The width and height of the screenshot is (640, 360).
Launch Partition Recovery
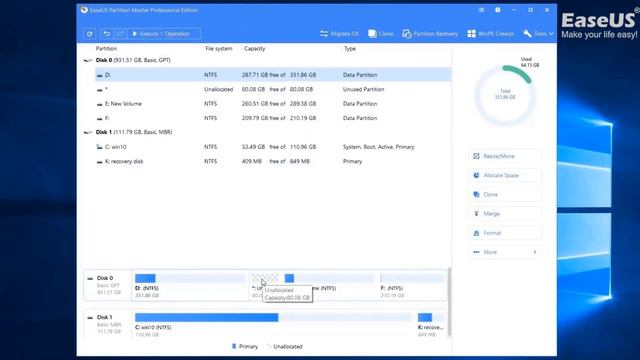[x=430, y=34]
